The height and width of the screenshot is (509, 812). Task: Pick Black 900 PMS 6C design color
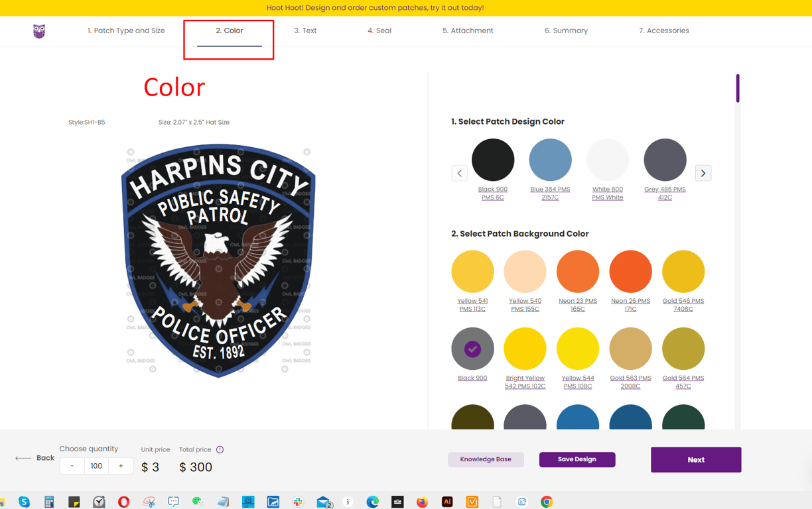[493, 160]
